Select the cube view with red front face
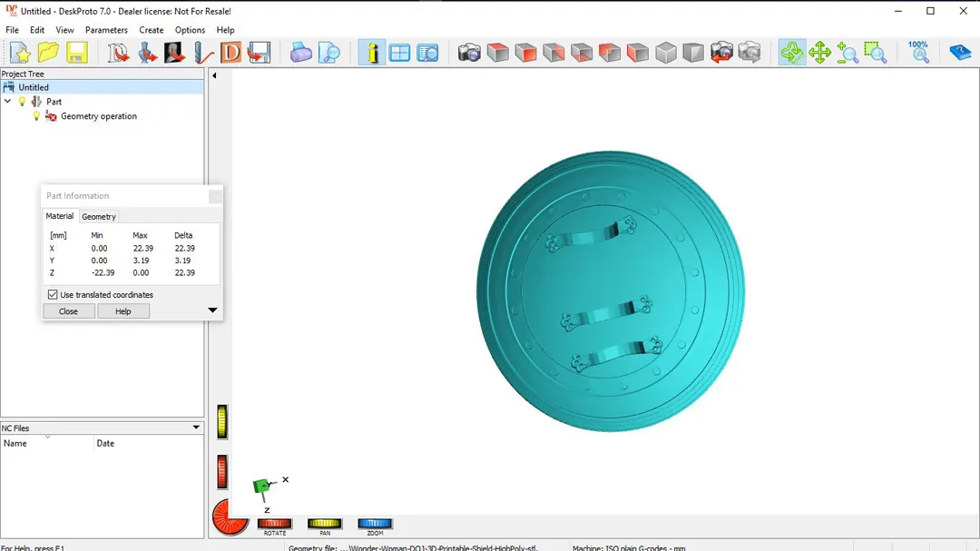The height and width of the screenshot is (551, 980). coord(525,53)
